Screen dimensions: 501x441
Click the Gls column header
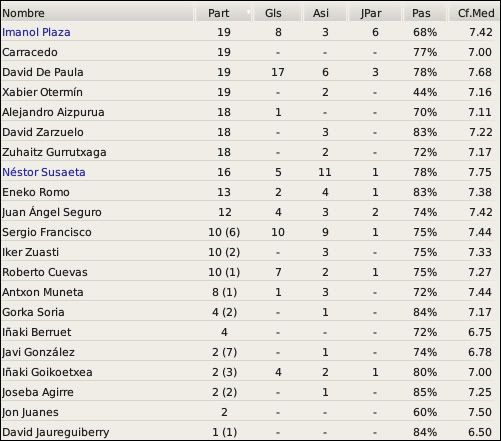coord(277,13)
